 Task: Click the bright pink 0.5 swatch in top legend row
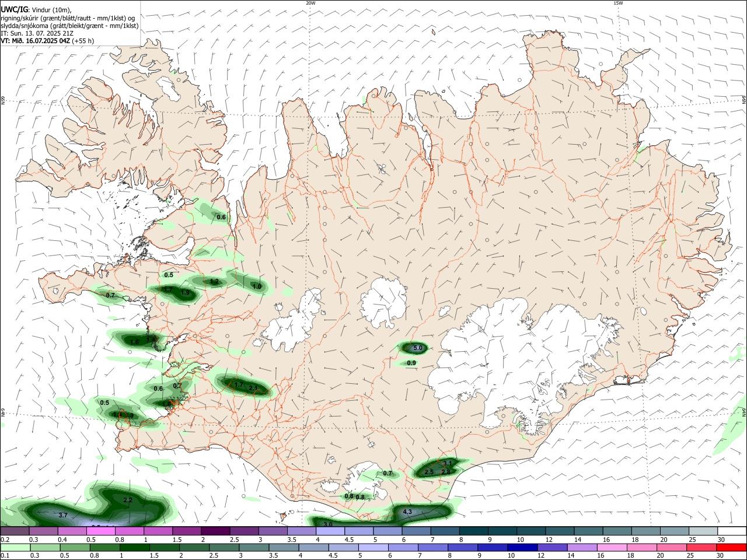(100, 531)
